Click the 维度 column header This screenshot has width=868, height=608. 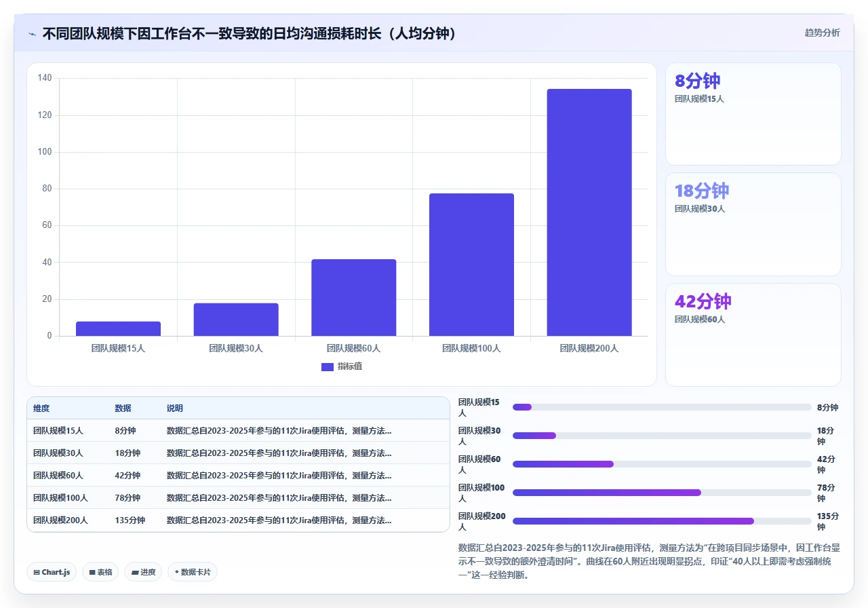41,408
